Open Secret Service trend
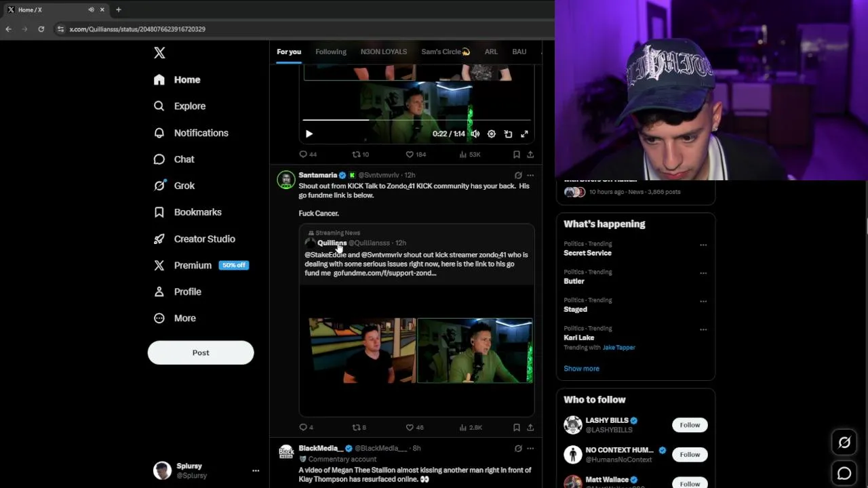Image resolution: width=868 pixels, height=488 pixels. (x=587, y=253)
